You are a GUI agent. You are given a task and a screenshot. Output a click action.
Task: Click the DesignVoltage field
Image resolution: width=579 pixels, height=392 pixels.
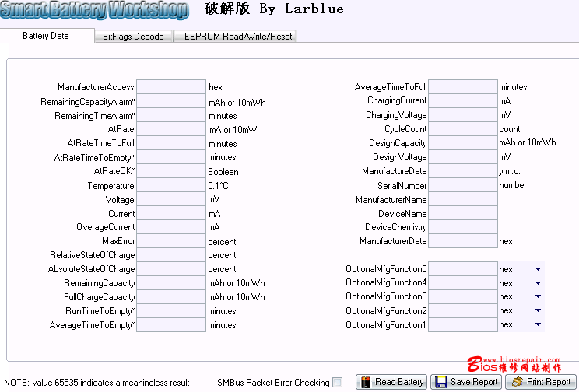pyautogui.click(x=463, y=157)
